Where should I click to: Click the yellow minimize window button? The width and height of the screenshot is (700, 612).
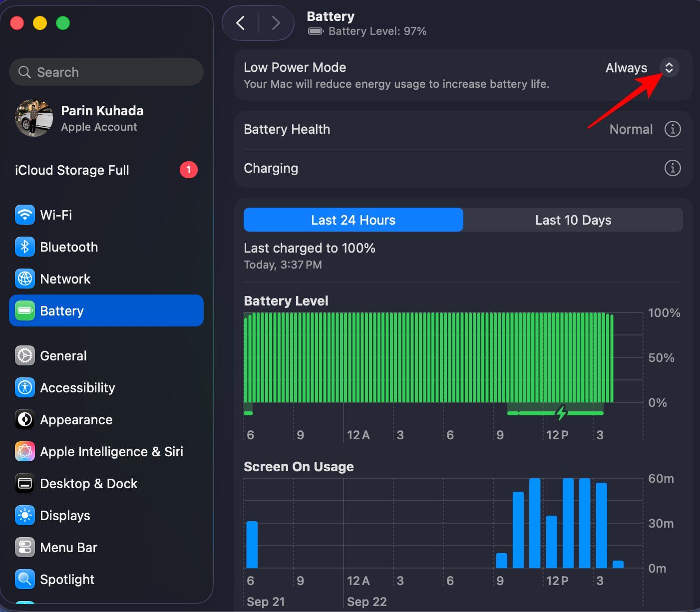coord(40,23)
